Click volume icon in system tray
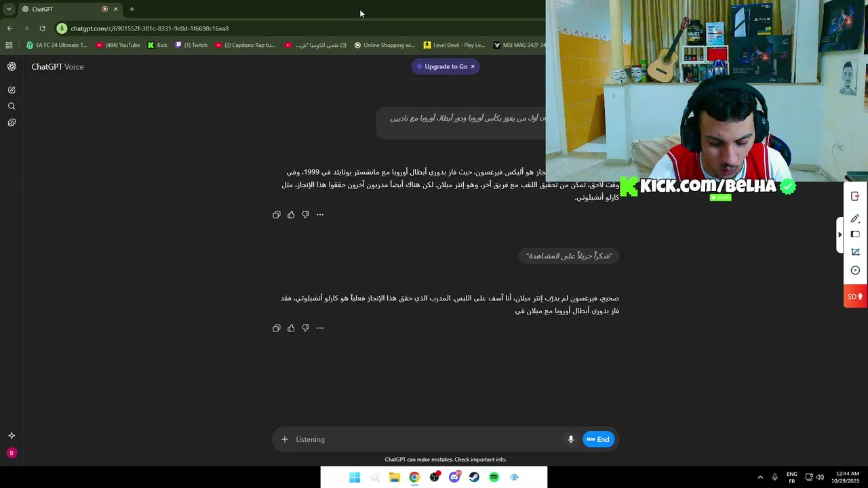The image size is (868, 488). click(821, 477)
